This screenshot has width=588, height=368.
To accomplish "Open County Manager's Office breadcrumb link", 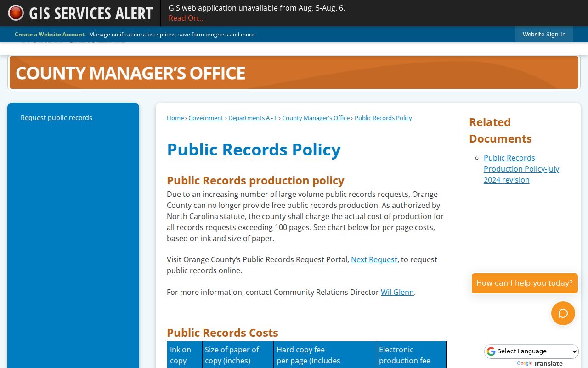I will pyautogui.click(x=316, y=118).
